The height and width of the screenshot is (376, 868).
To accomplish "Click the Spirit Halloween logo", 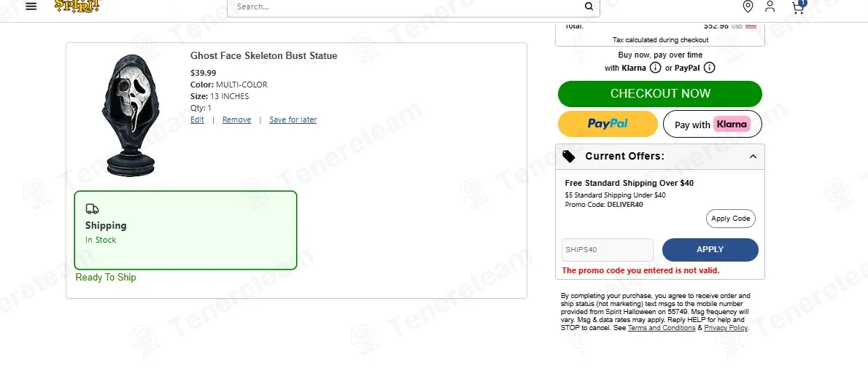I will pyautogui.click(x=77, y=6).
